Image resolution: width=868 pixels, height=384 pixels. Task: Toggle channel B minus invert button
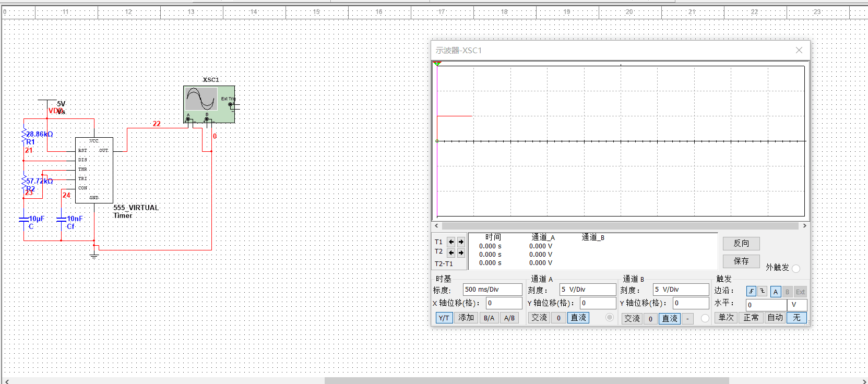click(x=688, y=318)
